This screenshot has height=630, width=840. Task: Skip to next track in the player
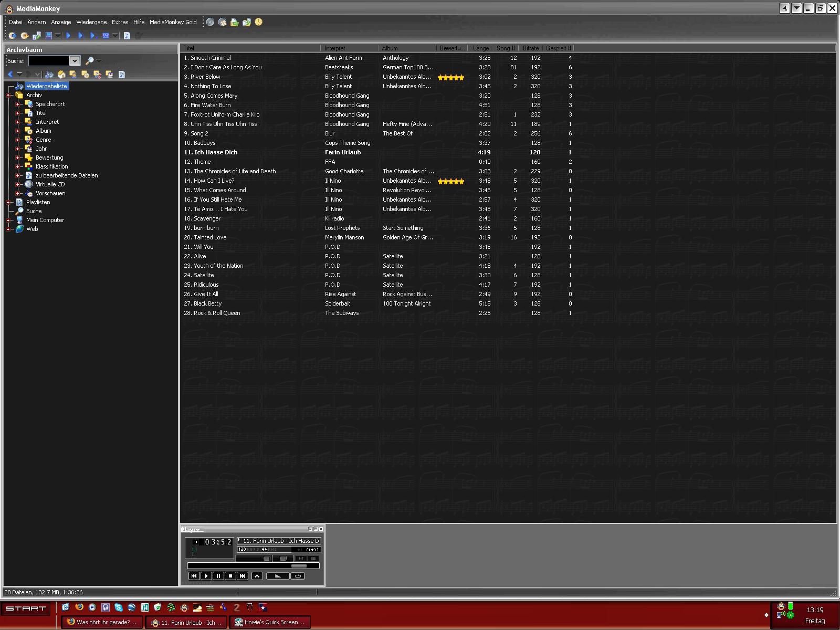(x=242, y=576)
